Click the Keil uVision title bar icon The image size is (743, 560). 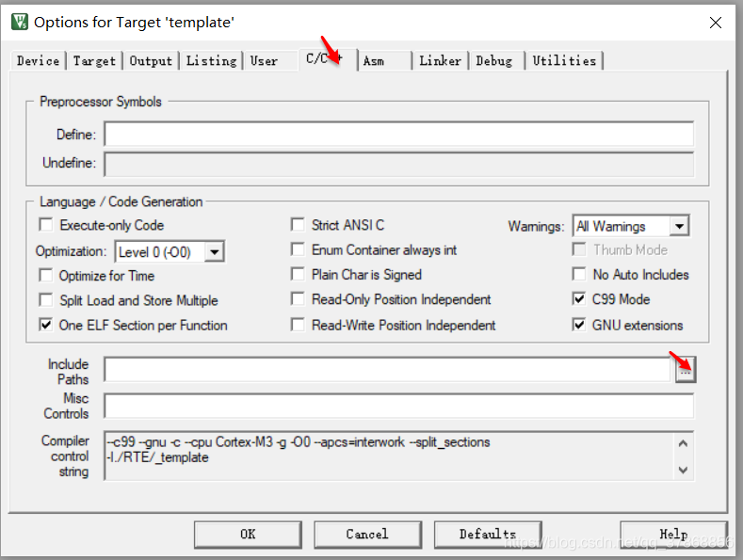coord(20,22)
